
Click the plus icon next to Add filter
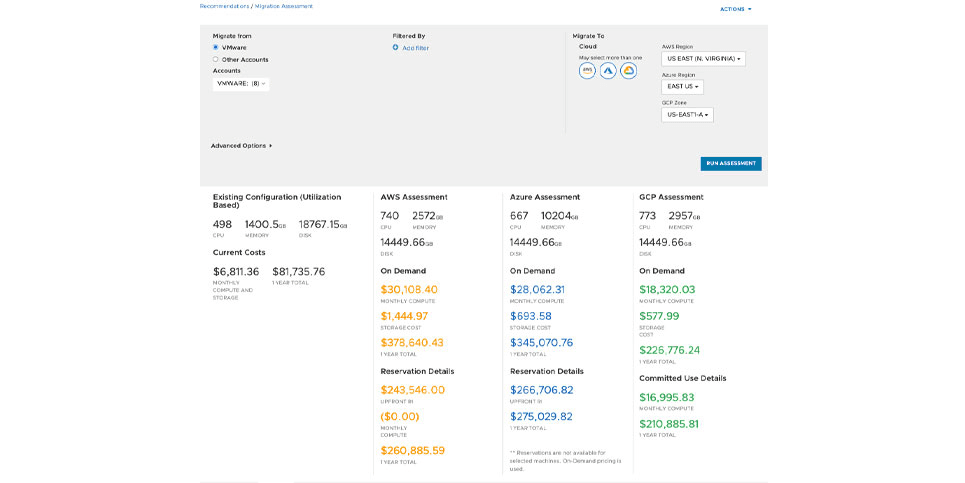pos(396,47)
